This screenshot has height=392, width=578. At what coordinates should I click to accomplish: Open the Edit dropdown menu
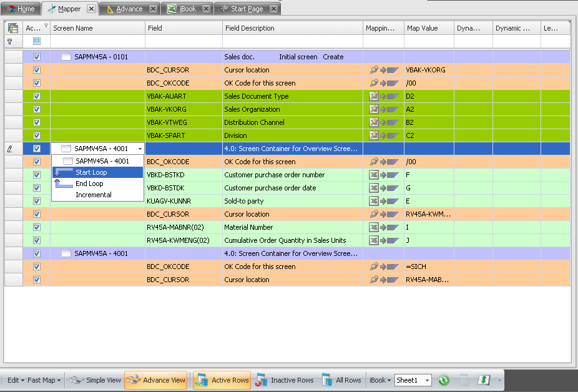tap(15, 380)
